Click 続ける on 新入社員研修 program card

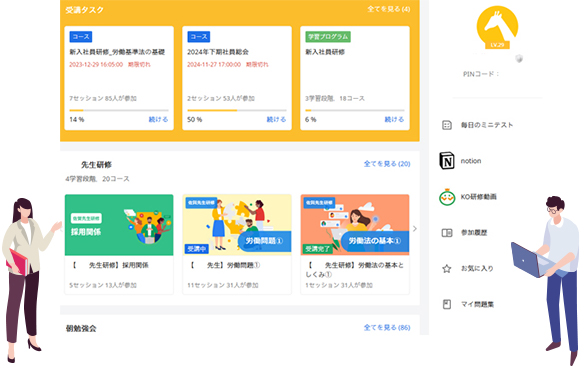coord(394,119)
